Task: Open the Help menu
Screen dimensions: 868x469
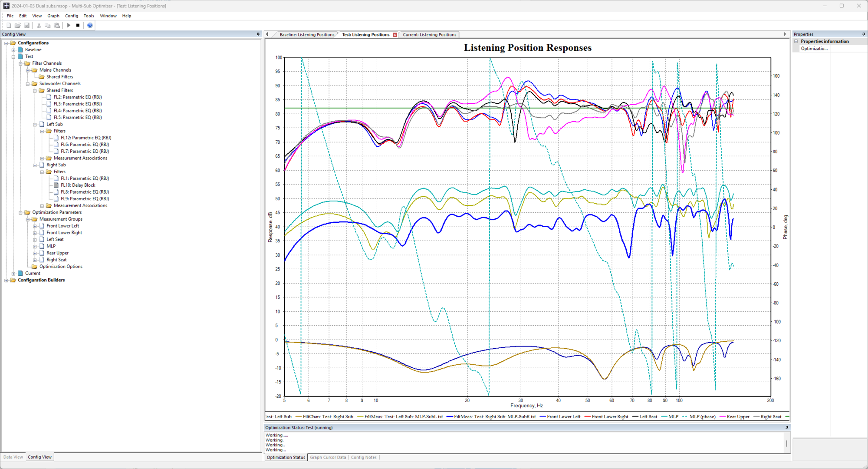Action: pyautogui.click(x=126, y=16)
